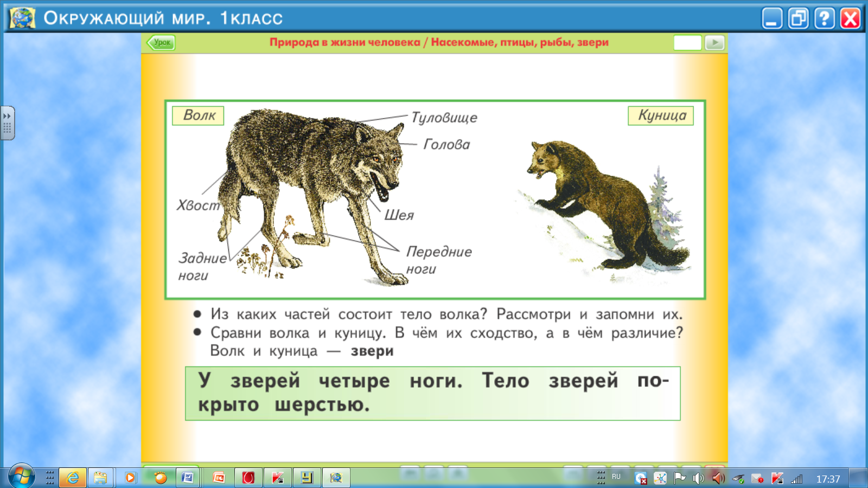Switch to PowerPoint in the taskbar
868x488 pixels.
[219, 478]
